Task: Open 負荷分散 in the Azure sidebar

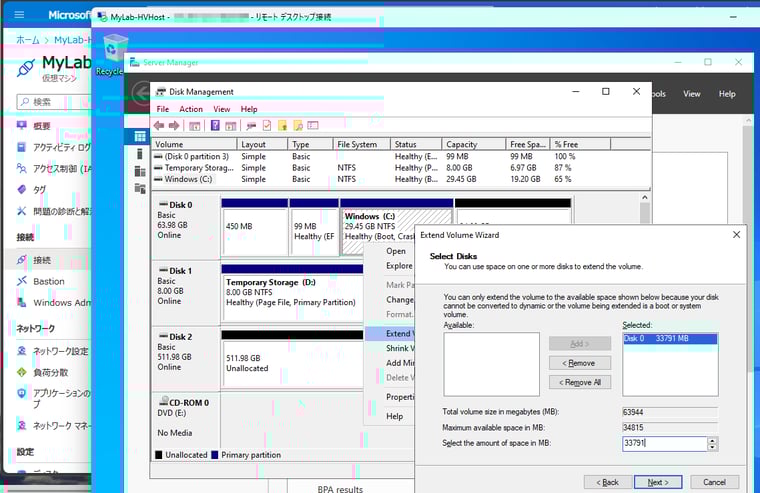Action: pos(50,372)
